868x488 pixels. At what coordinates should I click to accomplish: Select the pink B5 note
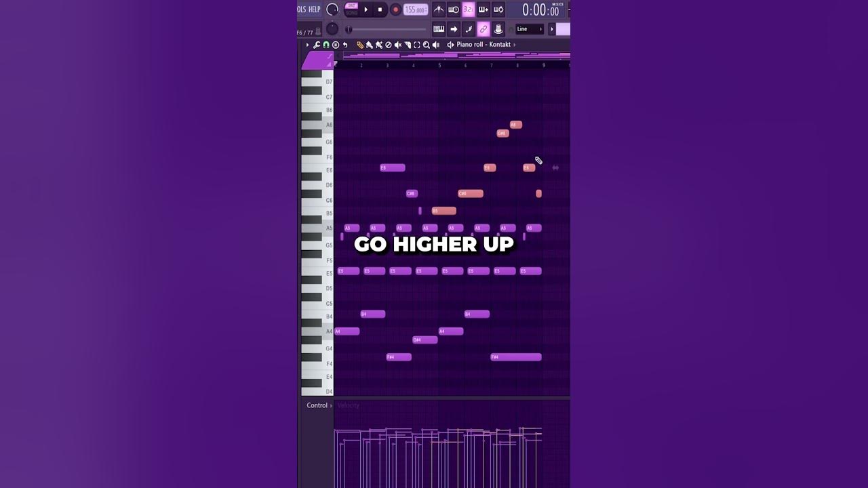pyautogui.click(x=444, y=211)
